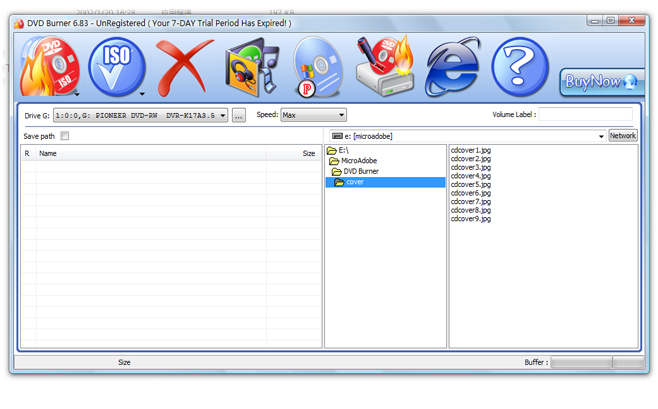Select file cdcover8.jpg
This screenshot has width=658, height=409.
click(x=470, y=210)
